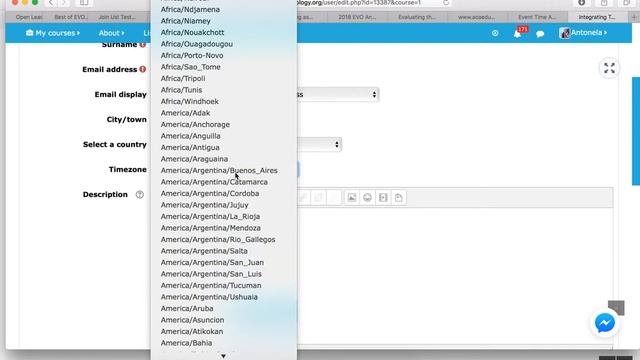
Task: Select America/Aruba timezone
Action: click(x=187, y=309)
